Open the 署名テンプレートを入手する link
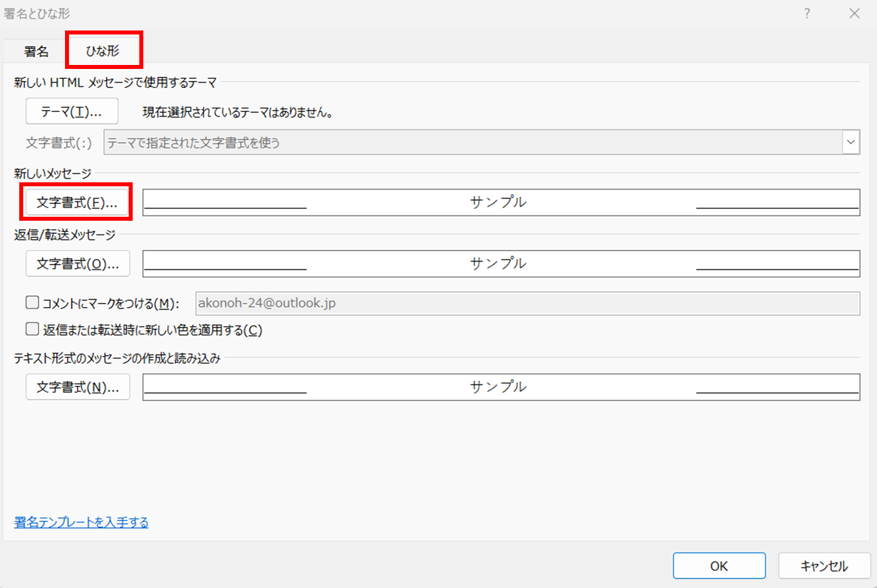This screenshot has height=588, width=877. [81, 522]
